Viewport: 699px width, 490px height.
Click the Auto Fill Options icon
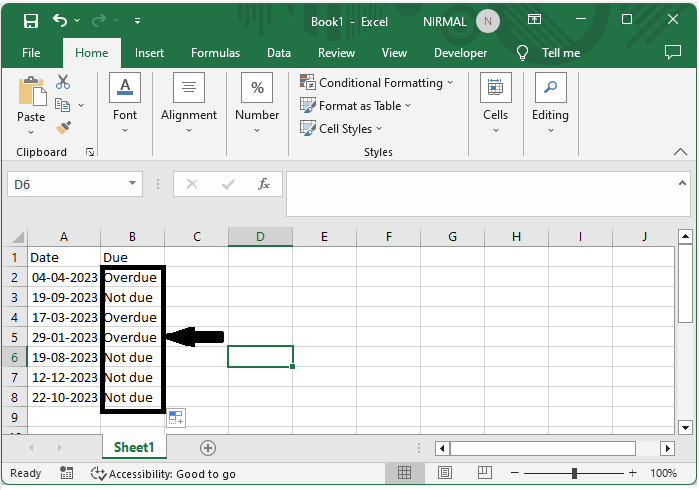click(175, 418)
